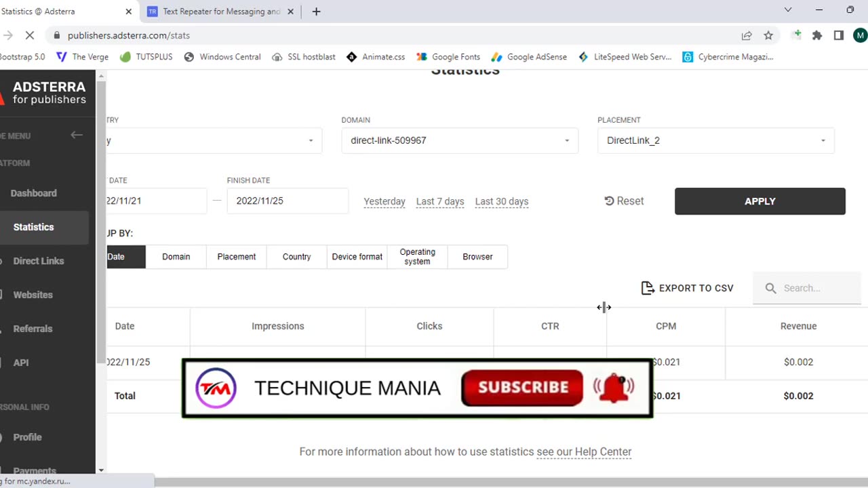Image resolution: width=868 pixels, height=488 pixels.
Task: Open the Google AdSense bookmark
Action: click(x=529, y=57)
